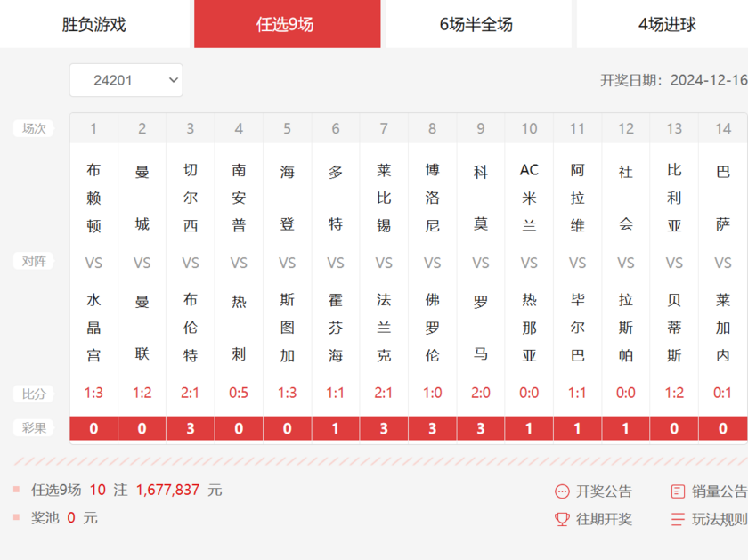Go to the 4场进球 tab
The height and width of the screenshot is (560, 748).
[667, 24]
